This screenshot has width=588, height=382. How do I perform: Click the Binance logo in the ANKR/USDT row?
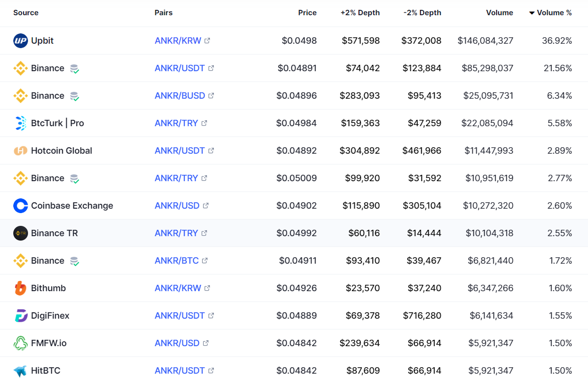pos(20,68)
